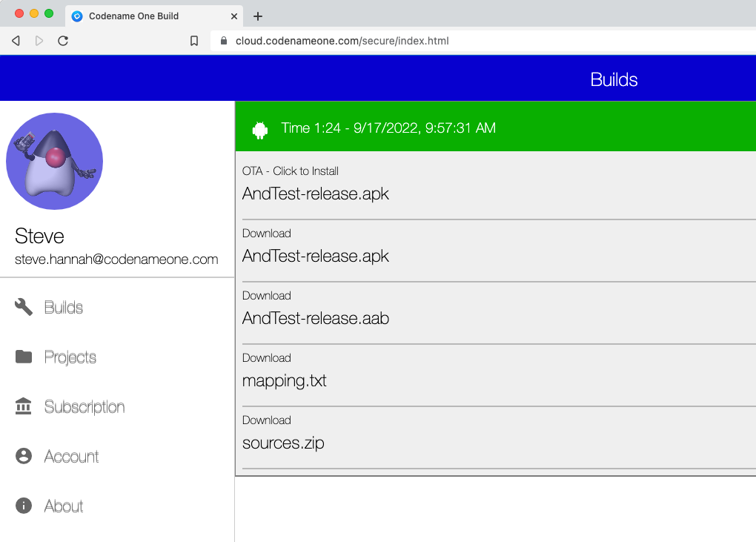The image size is (756, 542).
Task: Click the person icon beside Account
Action: (24, 456)
